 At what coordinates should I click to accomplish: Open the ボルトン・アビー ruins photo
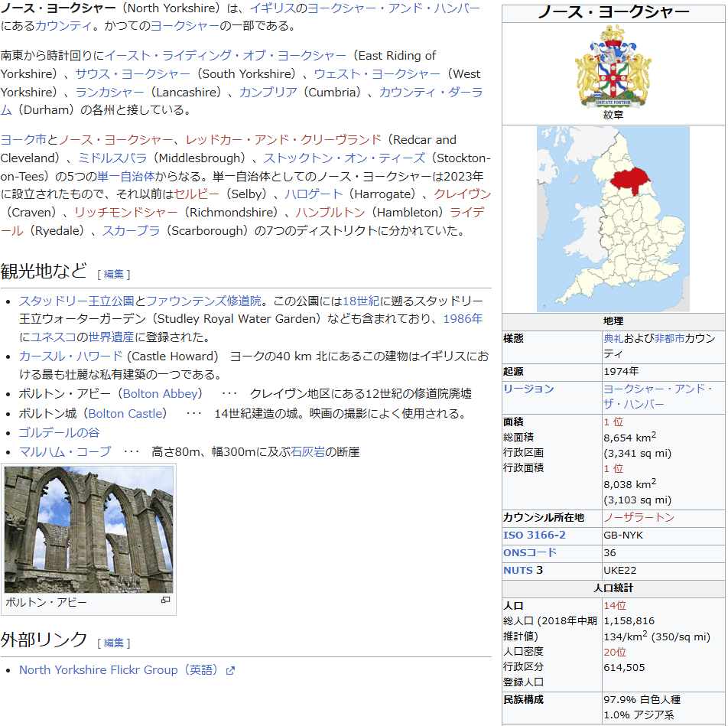coord(89,529)
